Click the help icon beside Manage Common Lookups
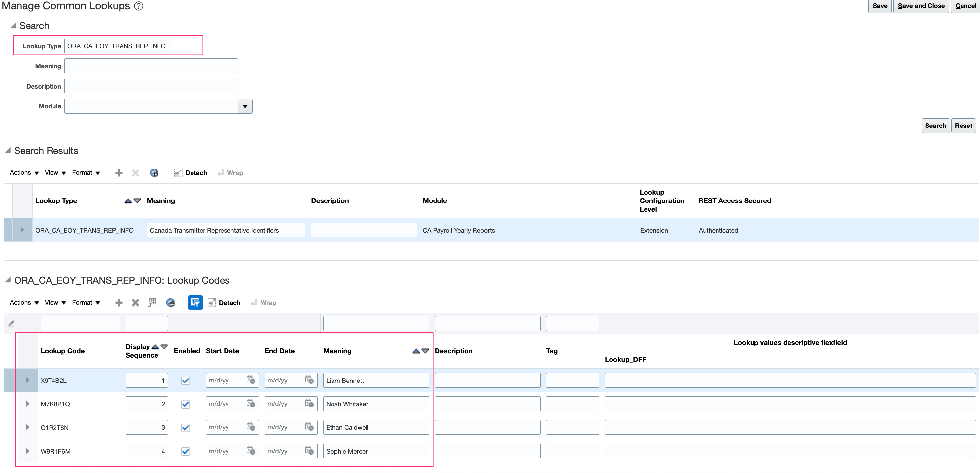The height and width of the screenshot is (473, 980). (x=139, y=6)
